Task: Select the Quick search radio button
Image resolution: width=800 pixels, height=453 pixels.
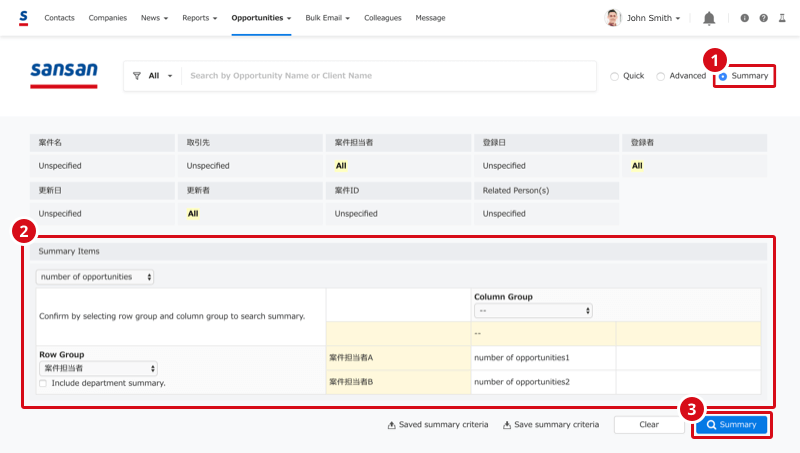Action: 615,76
